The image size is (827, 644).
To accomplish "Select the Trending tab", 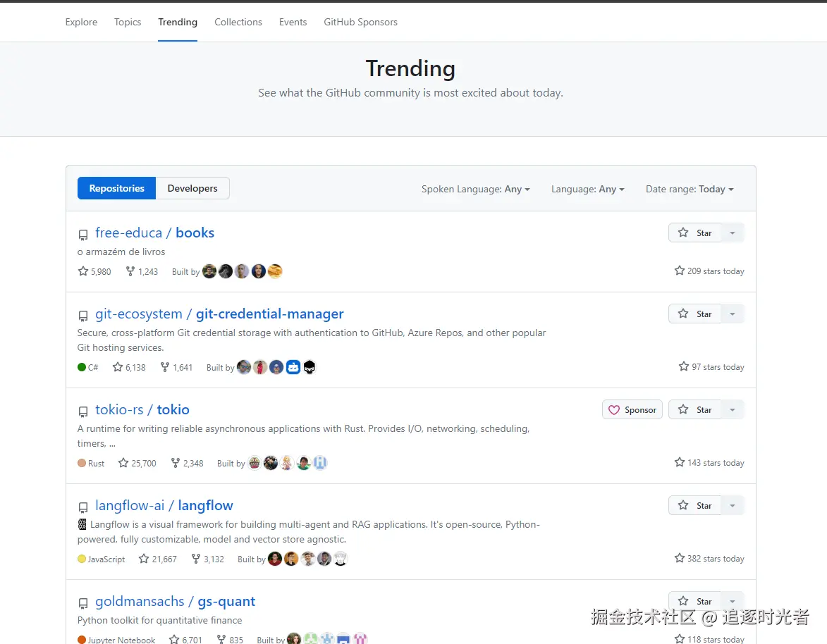I will pos(178,22).
